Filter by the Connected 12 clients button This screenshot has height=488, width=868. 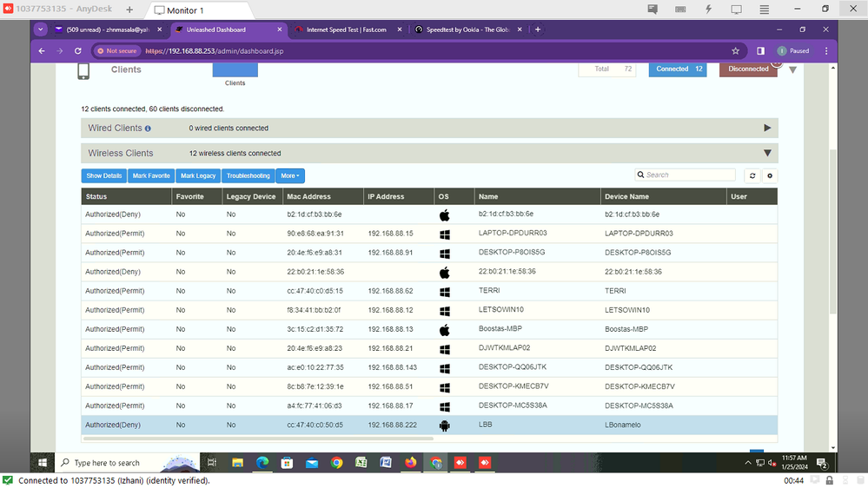click(679, 69)
